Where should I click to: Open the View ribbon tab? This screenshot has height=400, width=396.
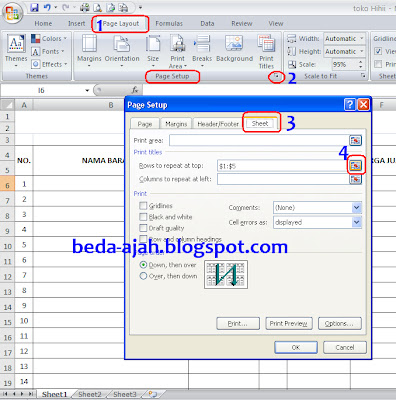[276, 24]
